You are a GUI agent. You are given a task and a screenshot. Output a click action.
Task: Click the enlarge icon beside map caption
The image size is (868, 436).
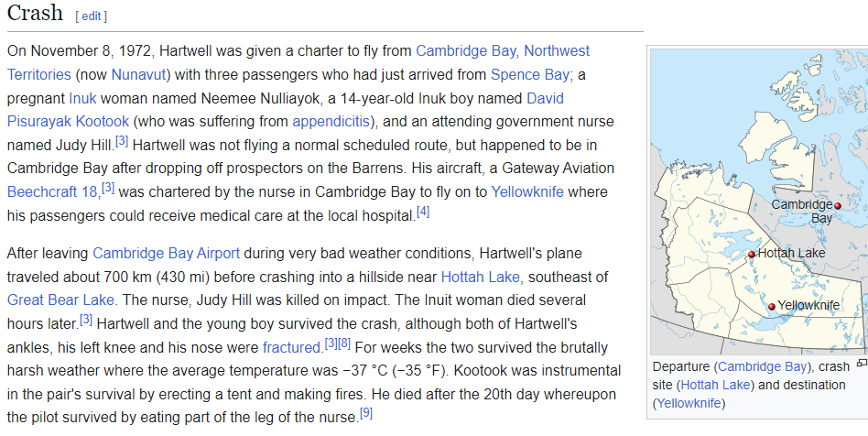pos(862,363)
